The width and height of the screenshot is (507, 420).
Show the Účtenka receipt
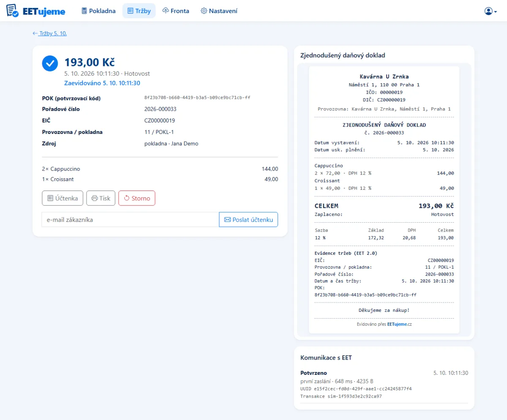[63, 198]
